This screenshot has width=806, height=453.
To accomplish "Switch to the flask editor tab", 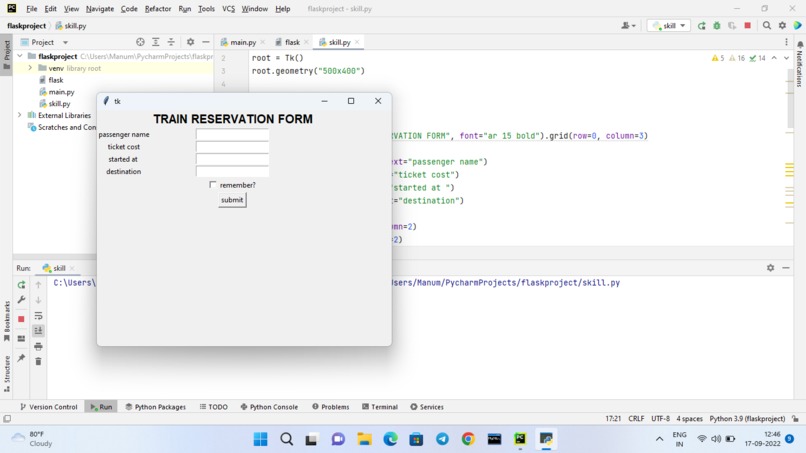I will 292,42.
